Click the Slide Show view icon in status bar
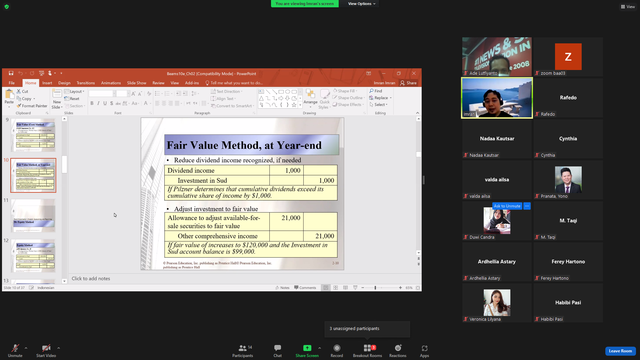 click(355, 288)
